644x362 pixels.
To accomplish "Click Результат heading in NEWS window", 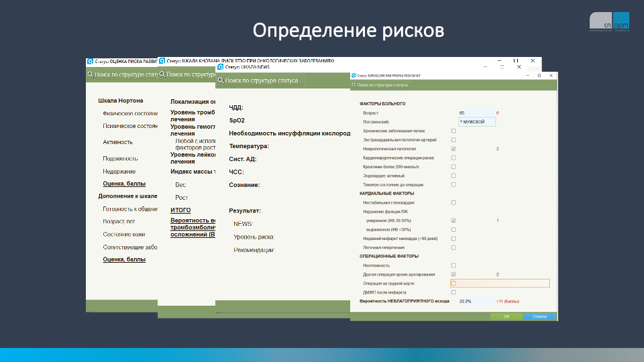I will 245,210.
